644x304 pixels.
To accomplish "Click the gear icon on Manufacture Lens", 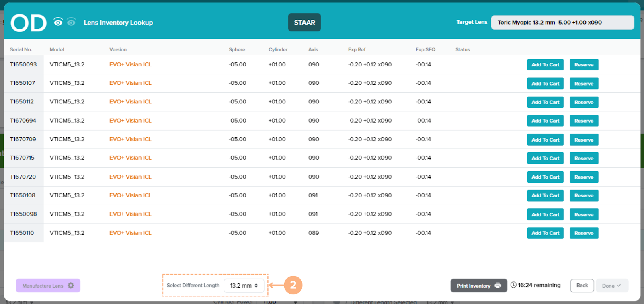I will click(71, 286).
